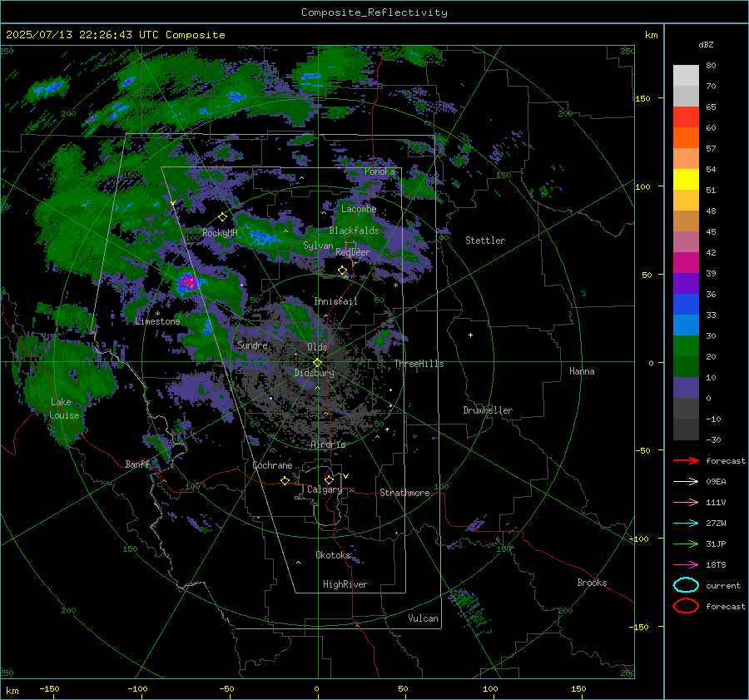Select the red swatch between 65 and 60

coord(686,117)
